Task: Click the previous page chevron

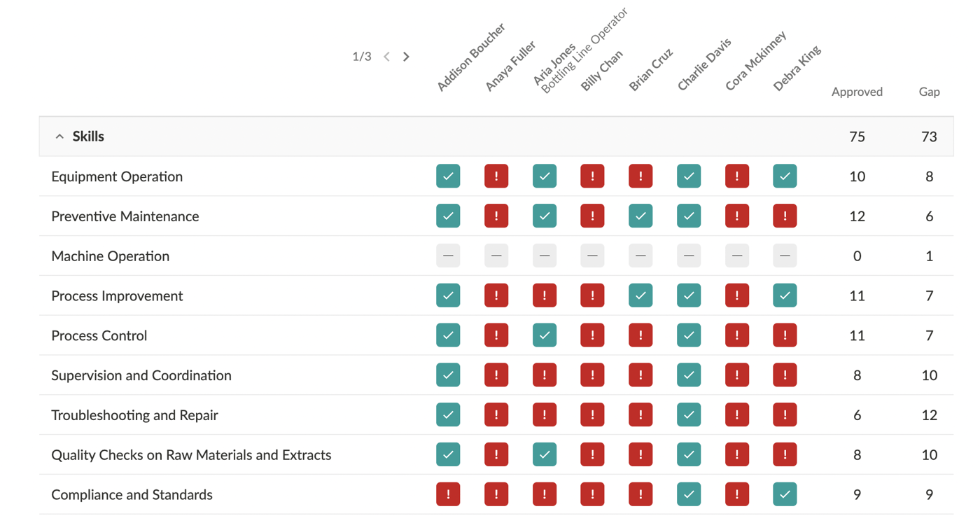Action: 386,56
